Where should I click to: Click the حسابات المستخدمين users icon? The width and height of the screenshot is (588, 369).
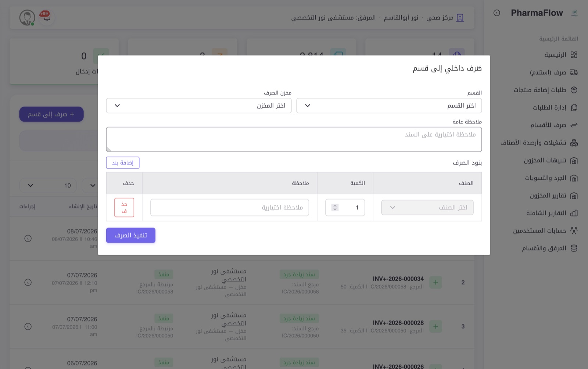(574, 230)
